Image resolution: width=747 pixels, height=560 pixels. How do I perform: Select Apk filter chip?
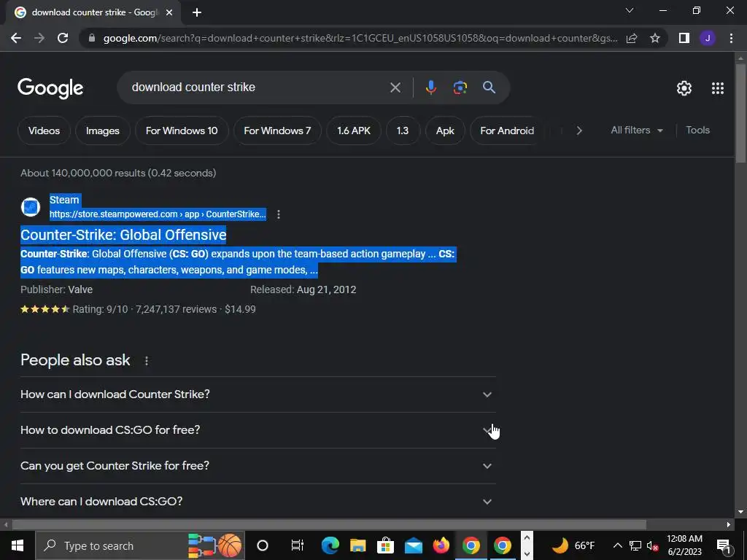(445, 131)
